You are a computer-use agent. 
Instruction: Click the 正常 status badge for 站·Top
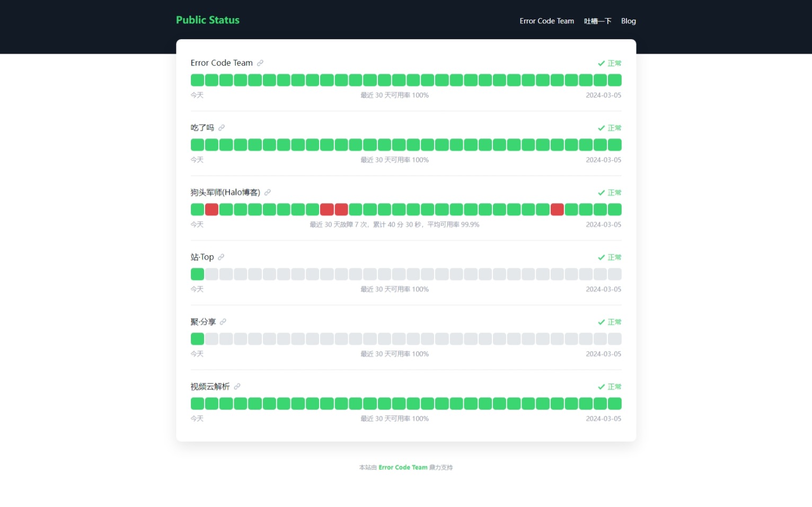click(615, 257)
